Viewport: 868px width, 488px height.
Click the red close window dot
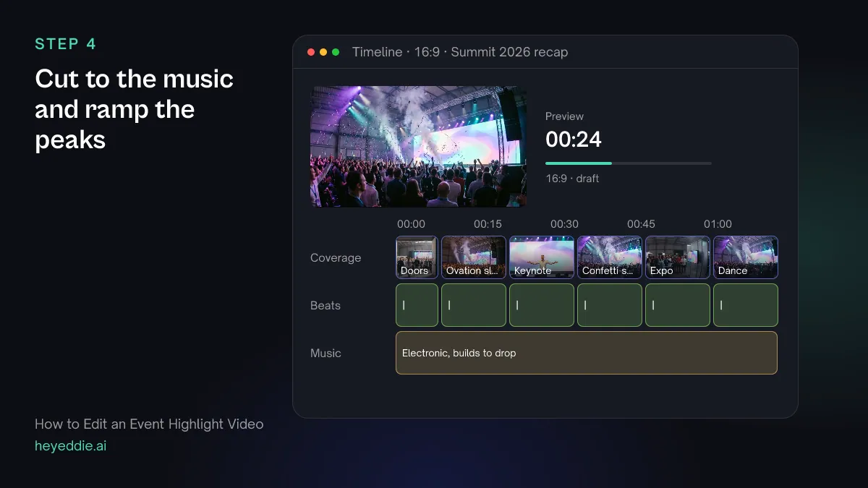point(311,52)
